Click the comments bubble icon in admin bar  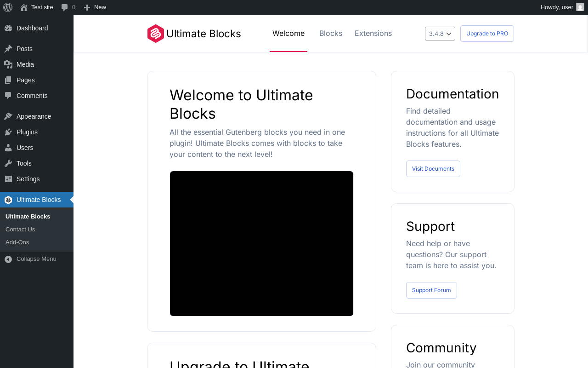click(x=65, y=7)
